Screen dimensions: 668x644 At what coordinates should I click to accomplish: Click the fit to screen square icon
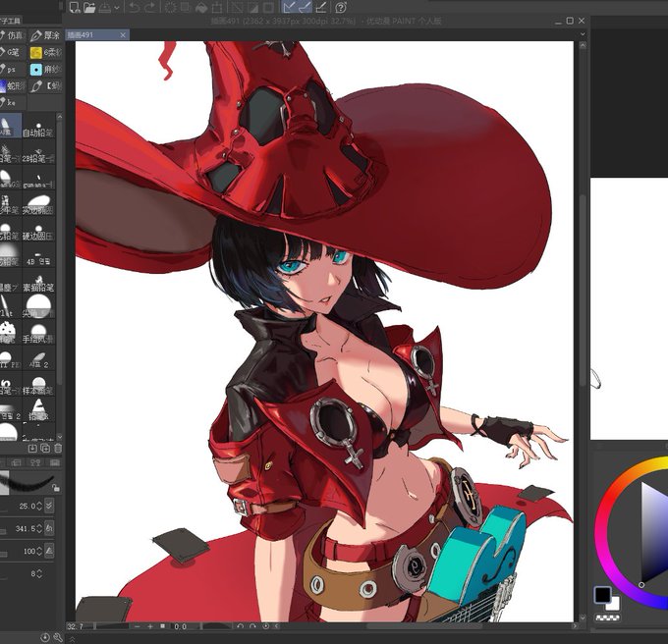click(162, 626)
